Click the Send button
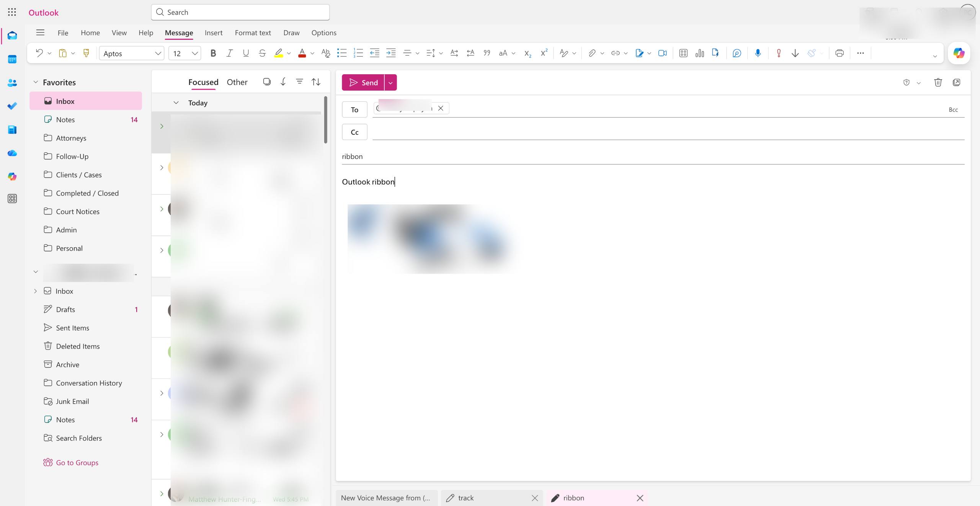Viewport: 980px width, 506px height. click(x=363, y=83)
